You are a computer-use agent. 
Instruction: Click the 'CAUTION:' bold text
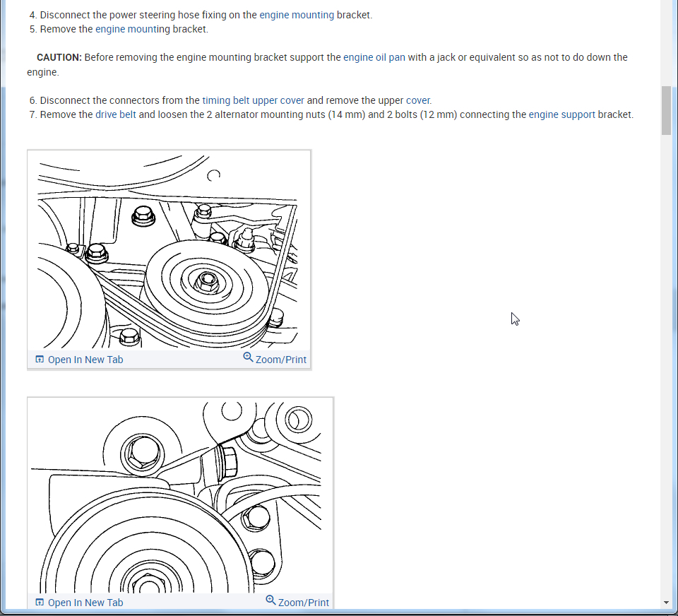click(59, 57)
